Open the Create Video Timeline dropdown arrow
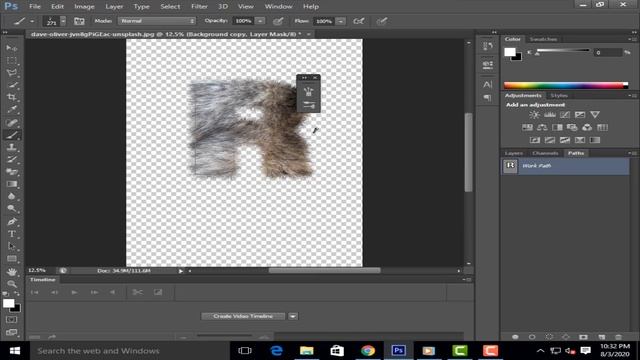640x360 pixels. click(293, 316)
